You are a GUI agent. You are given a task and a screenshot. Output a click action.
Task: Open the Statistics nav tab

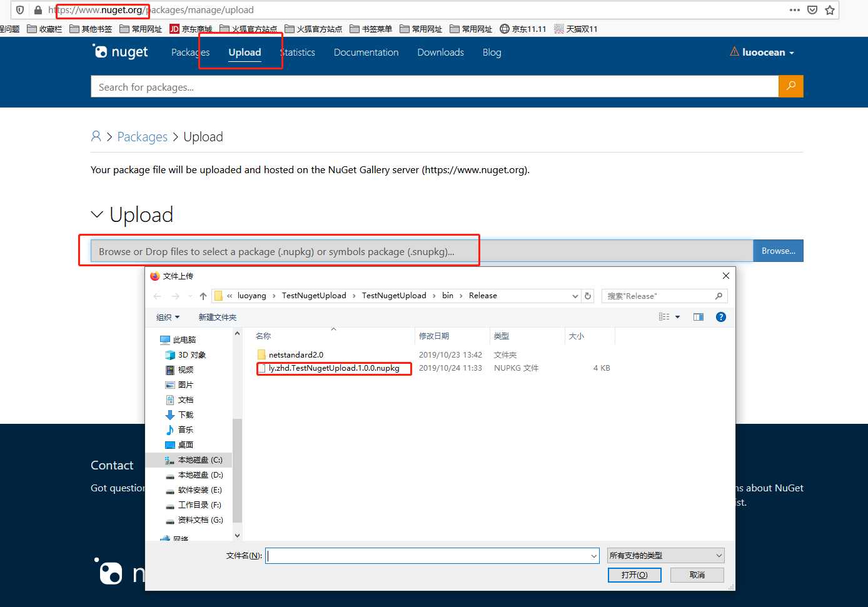[x=298, y=52]
